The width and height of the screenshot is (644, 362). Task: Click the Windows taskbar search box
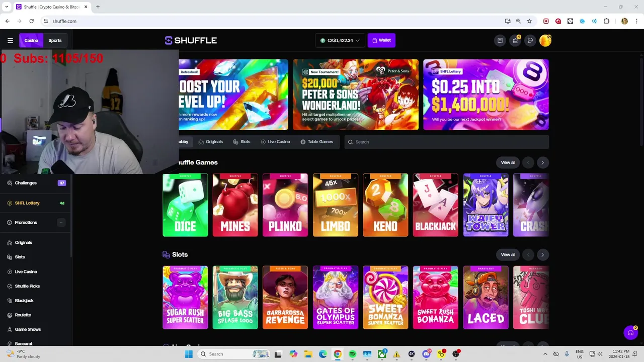234,354
